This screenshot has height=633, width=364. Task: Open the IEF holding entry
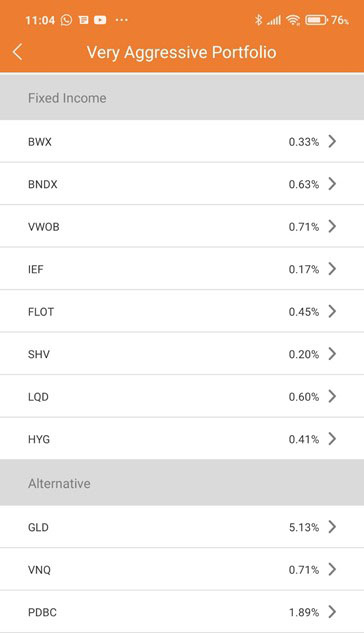tap(182, 268)
